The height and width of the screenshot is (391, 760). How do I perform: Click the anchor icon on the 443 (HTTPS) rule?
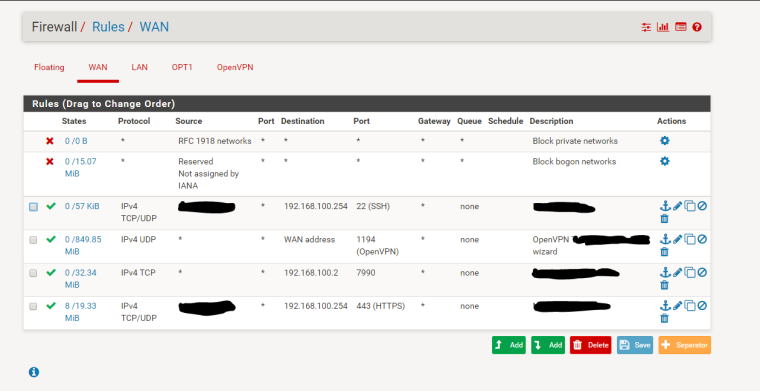pyautogui.click(x=665, y=306)
